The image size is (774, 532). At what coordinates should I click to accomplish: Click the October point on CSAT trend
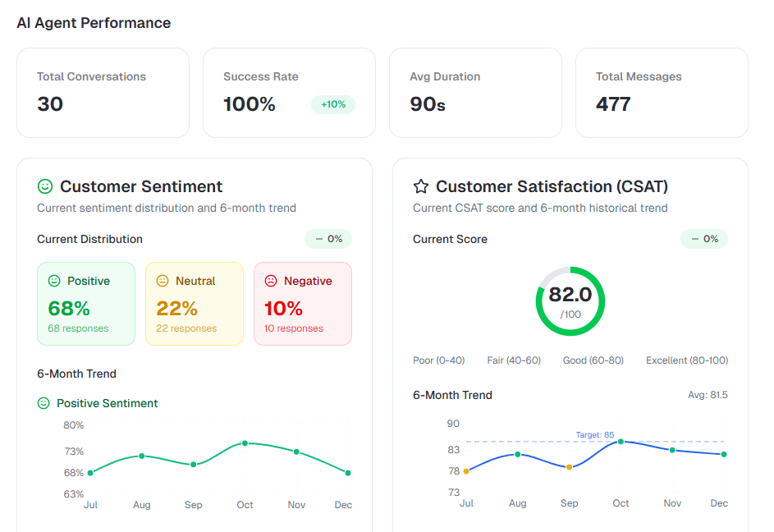click(621, 442)
